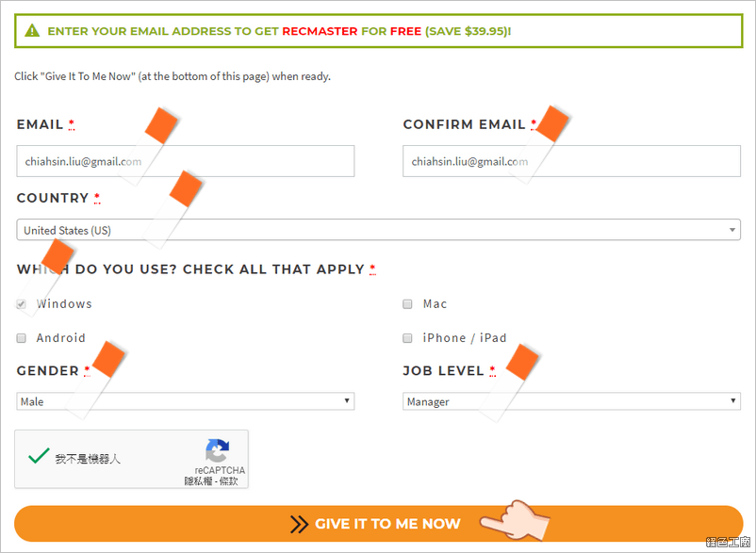Toggle the Windows checkbox
The height and width of the screenshot is (553, 756).
[22, 304]
